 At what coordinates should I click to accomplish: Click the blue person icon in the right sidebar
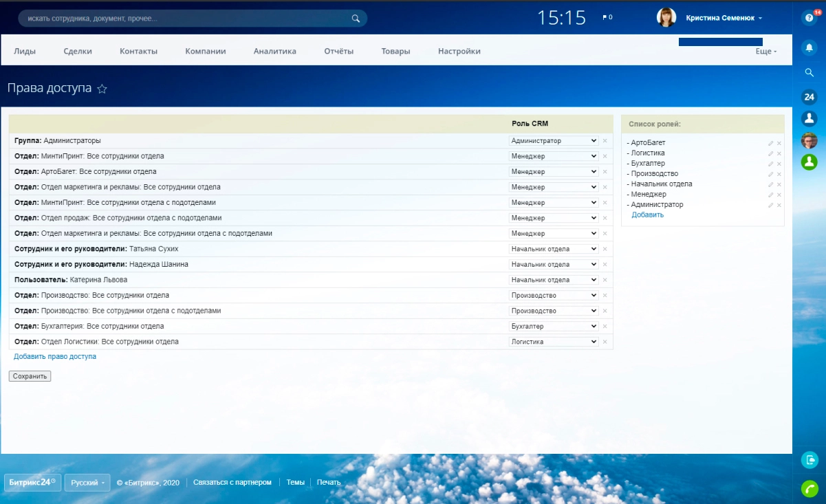pyautogui.click(x=809, y=118)
